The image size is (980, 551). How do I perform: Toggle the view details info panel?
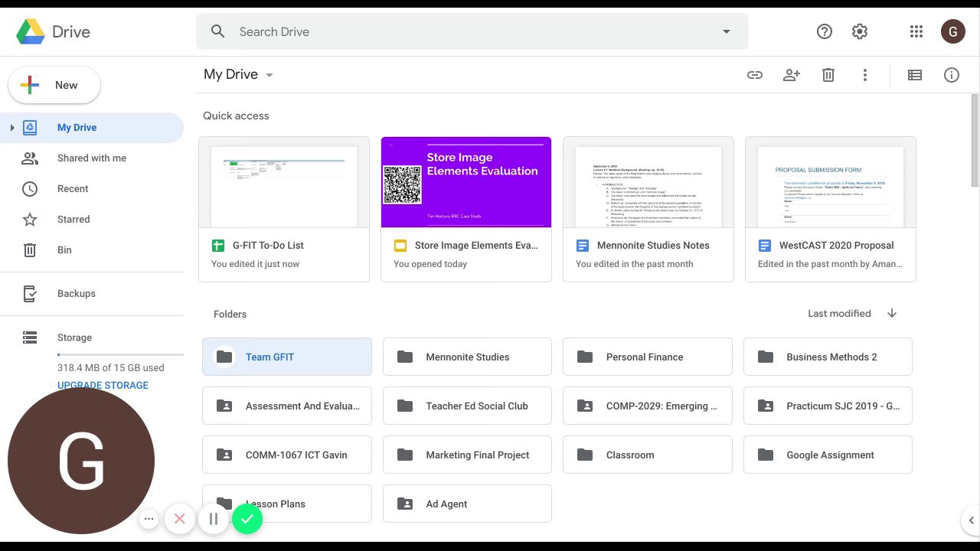pos(952,75)
